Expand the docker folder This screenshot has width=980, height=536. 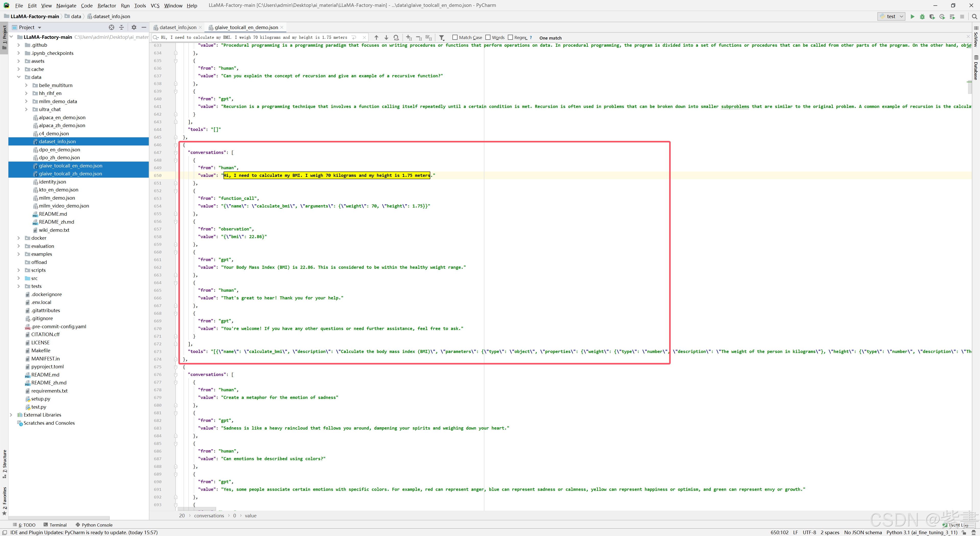click(x=19, y=238)
